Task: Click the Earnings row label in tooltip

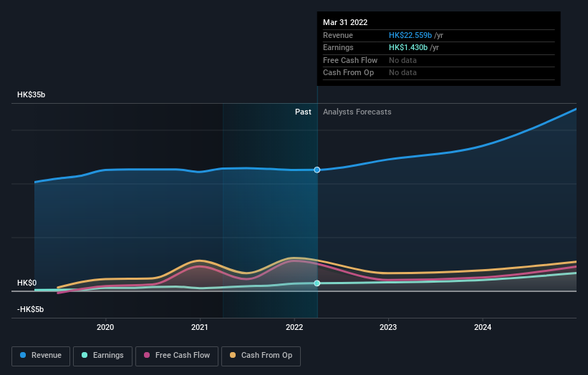Action: [x=338, y=47]
